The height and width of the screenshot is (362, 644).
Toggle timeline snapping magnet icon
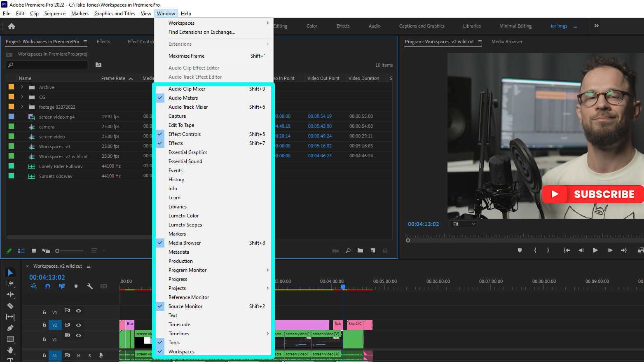pos(48,286)
